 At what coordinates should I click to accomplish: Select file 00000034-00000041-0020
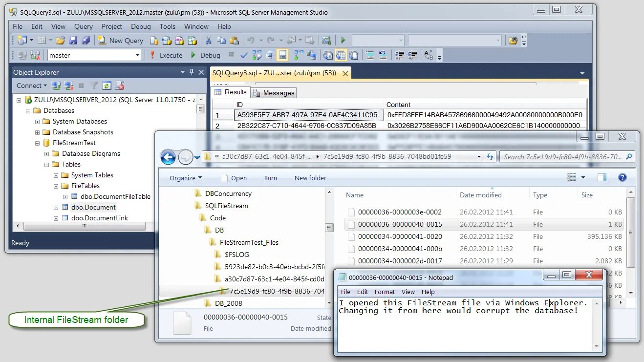(399, 236)
